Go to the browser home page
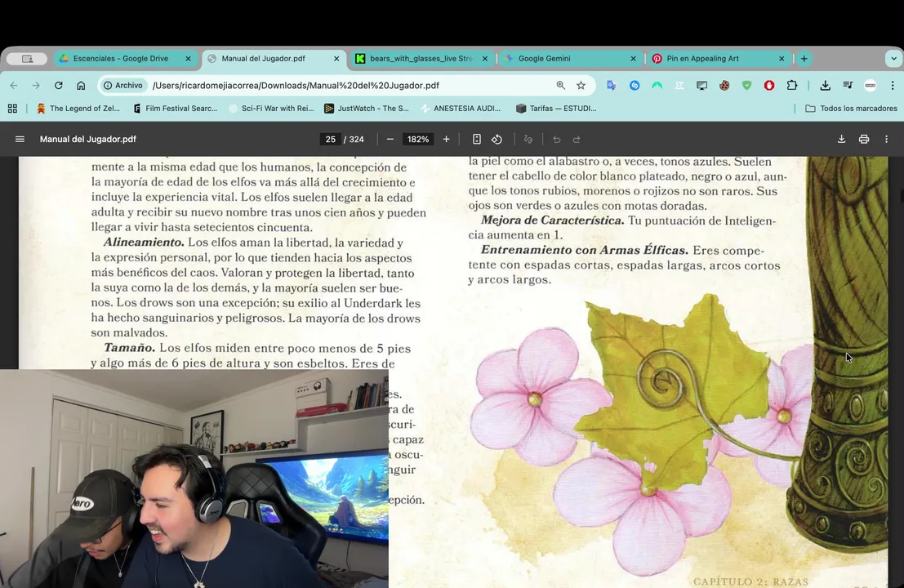 [81, 85]
